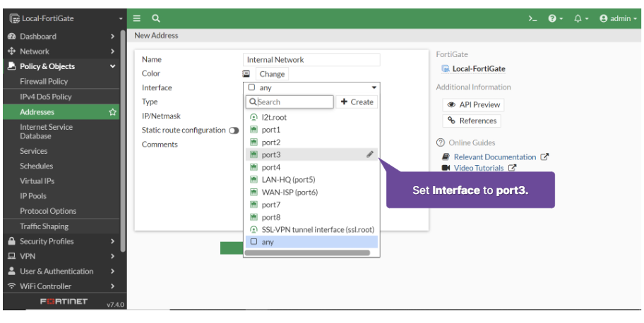Open the help question mark menu

pyautogui.click(x=555, y=18)
